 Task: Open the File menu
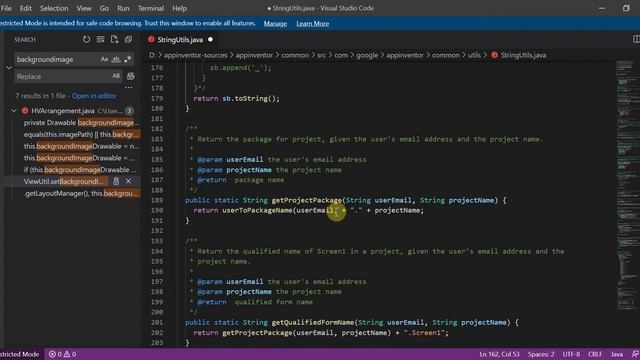(6, 8)
